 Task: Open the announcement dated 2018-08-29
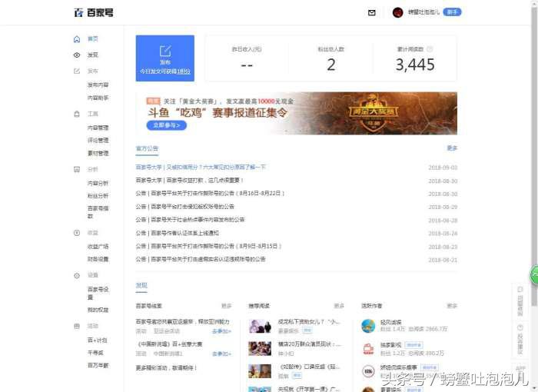185,207
